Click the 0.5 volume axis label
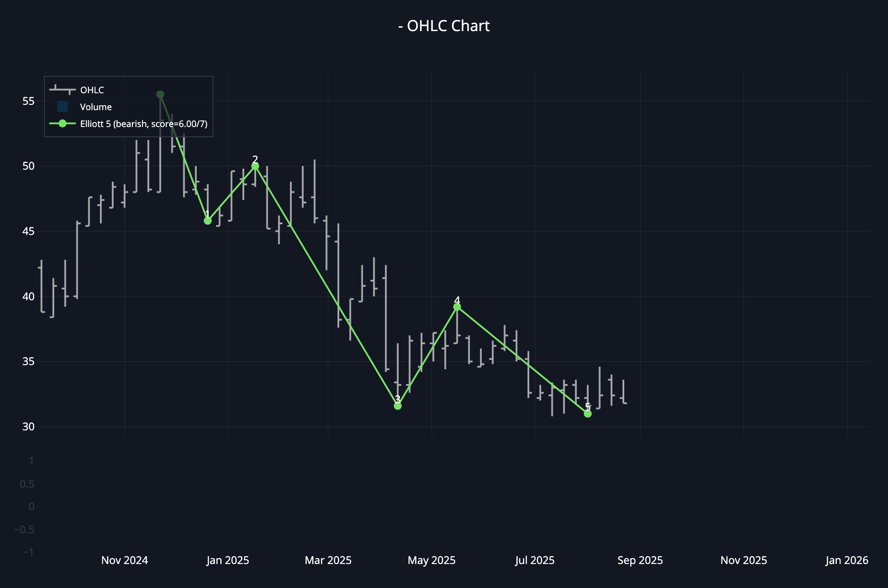 27,484
